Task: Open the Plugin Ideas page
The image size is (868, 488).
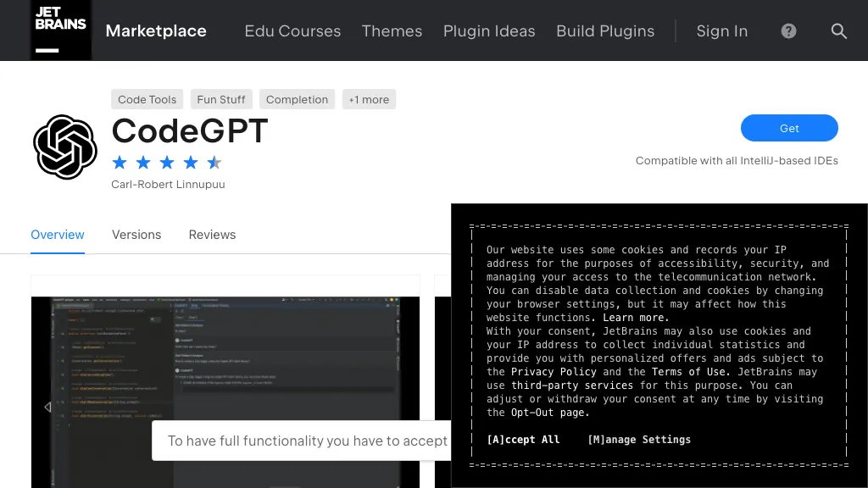Action: (489, 31)
